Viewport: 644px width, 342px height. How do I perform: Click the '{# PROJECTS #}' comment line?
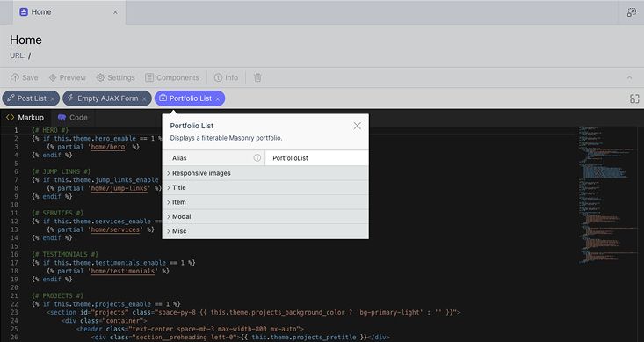pyautogui.click(x=57, y=296)
